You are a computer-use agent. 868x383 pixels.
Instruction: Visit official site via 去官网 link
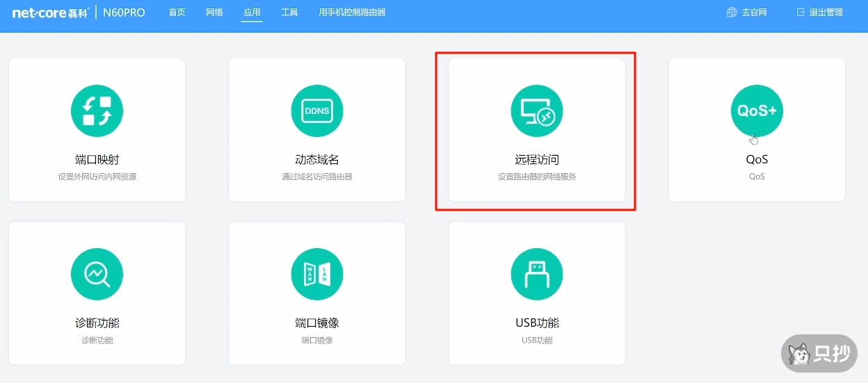tap(754, 13)
